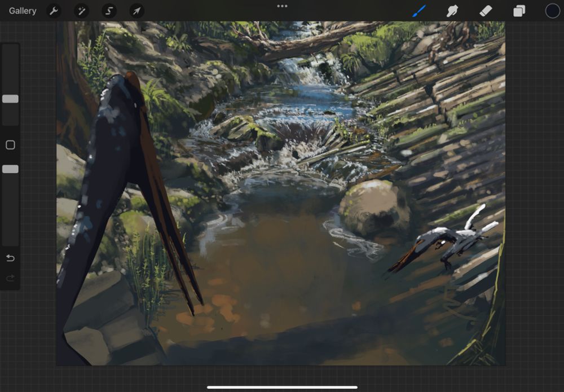
Task: Tap the square Modify button
Action: 10,145
